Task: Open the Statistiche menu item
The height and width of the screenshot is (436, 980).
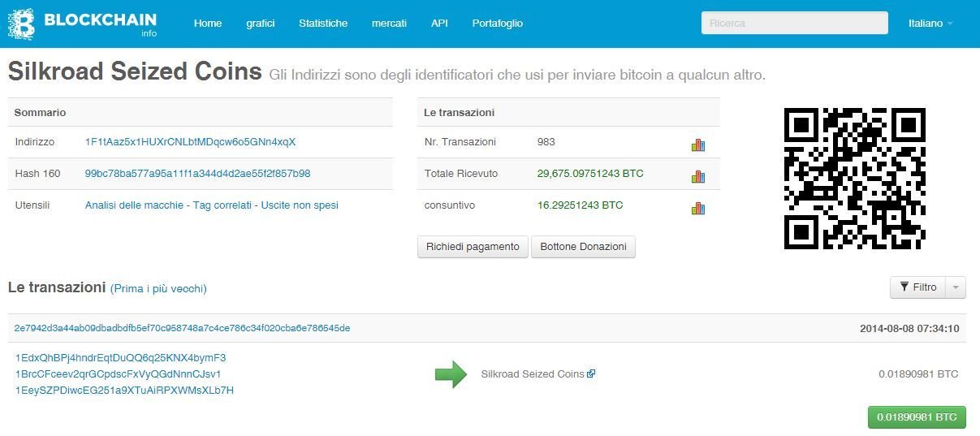Action: point(323,24)
